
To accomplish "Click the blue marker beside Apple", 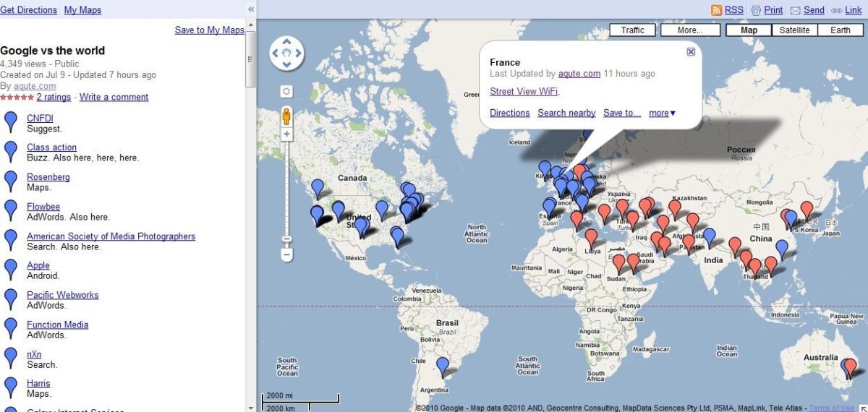I will pyautogui.click(x=11, y=270).
